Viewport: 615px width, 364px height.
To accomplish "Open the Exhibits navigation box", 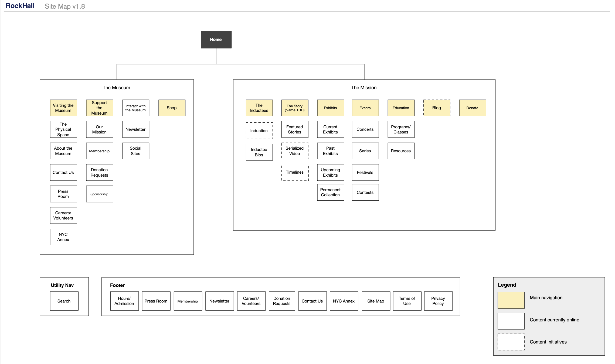I will 330,108.
